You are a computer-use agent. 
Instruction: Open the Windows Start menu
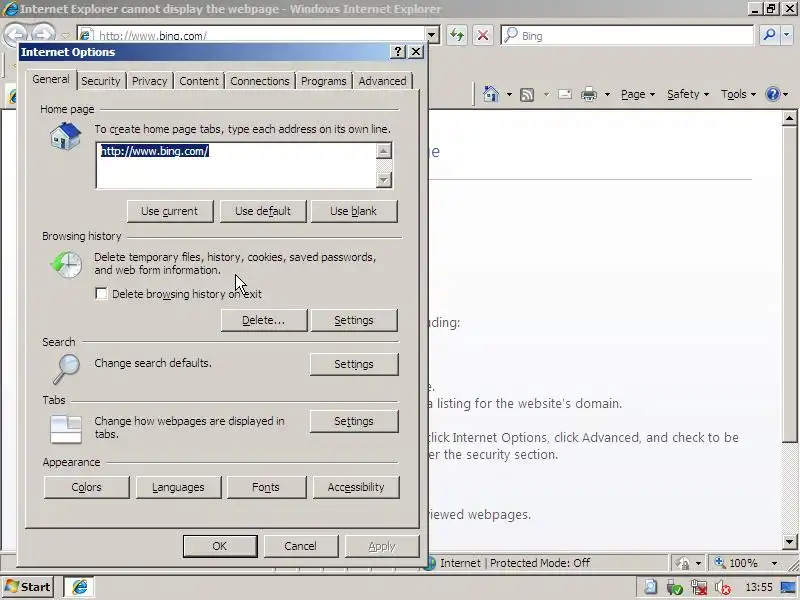[29, 587]
